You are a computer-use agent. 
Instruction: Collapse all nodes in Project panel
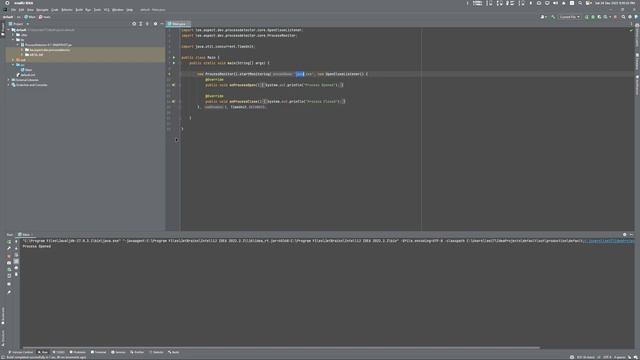[x=148, y=24]
